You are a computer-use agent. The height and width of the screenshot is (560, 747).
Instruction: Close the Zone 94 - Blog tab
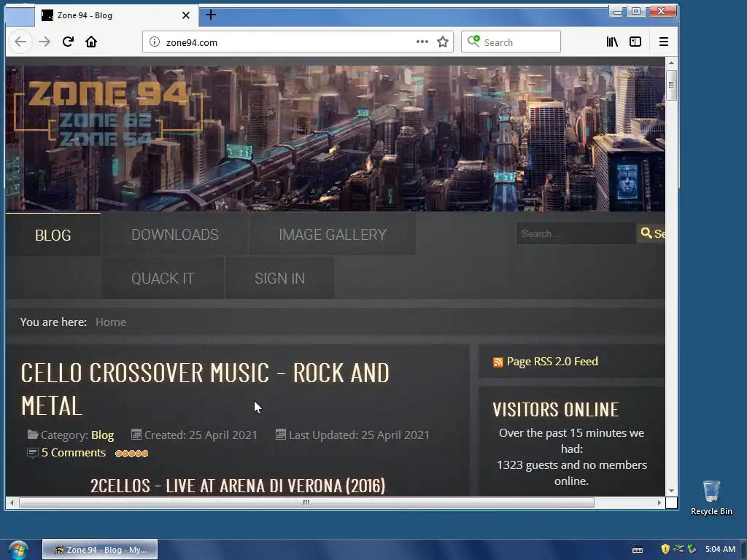click(x=186, y=15)
